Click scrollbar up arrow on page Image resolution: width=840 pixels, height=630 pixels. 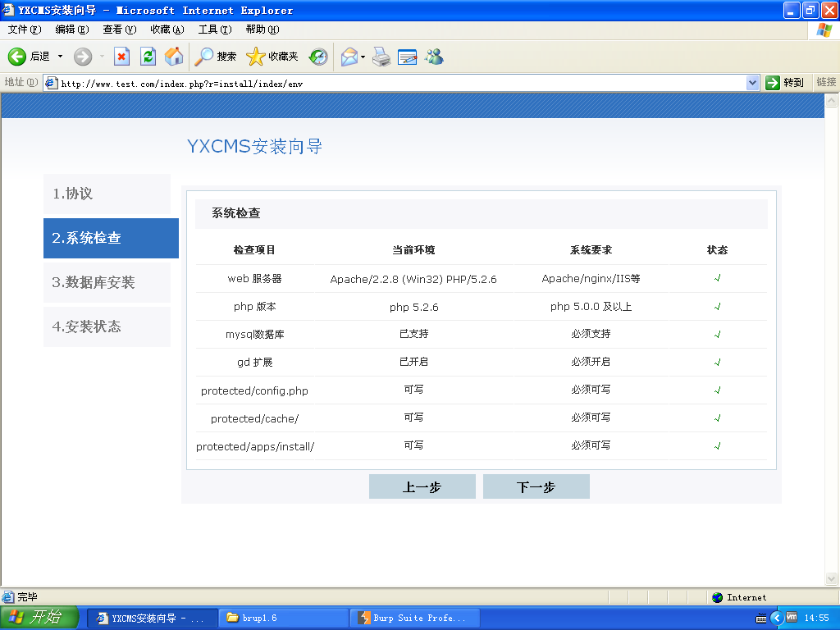click(832, 100)
